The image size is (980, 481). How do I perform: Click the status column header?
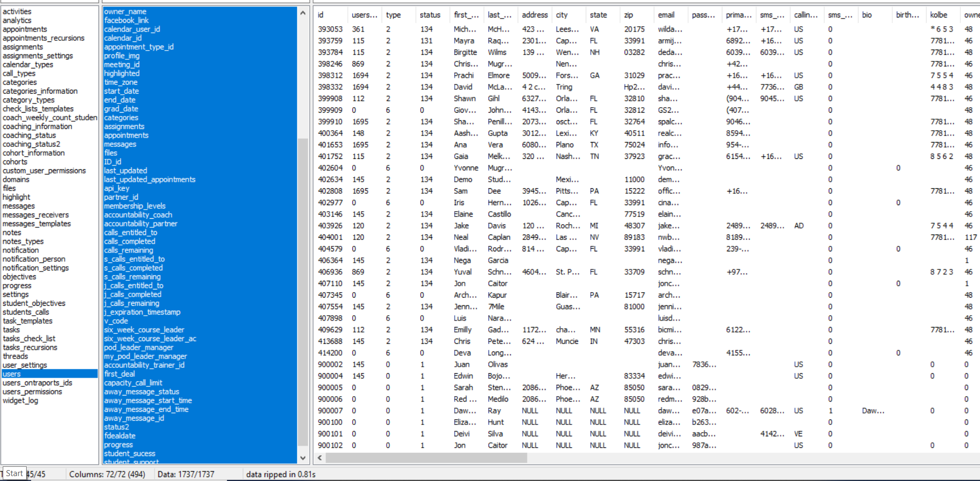tap(430, 15)
